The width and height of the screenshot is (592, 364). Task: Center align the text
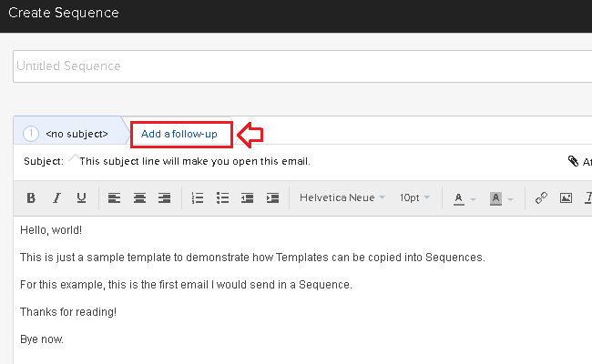tap(139, 197)
